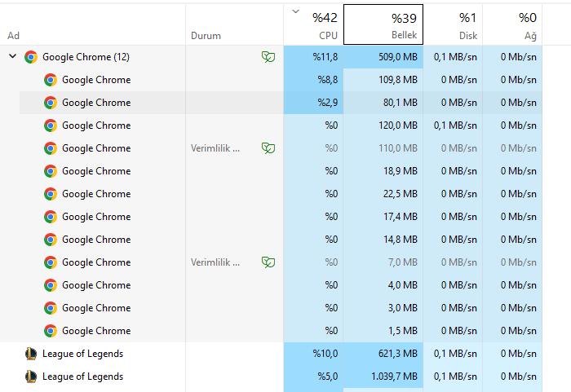Collapse the Google Chrome (12) process group
Viewport: 571px width, 392px height.
click(x=13, y=56)
